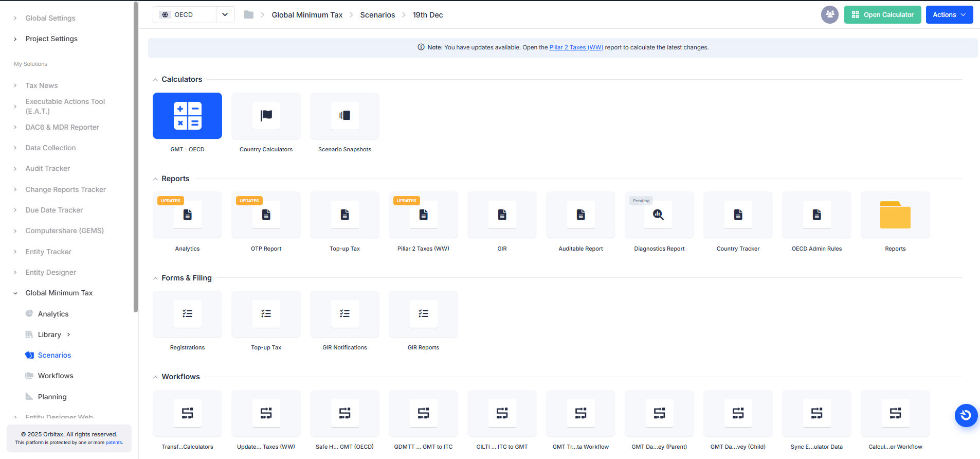Select Workflows in the sidebar

56,376
